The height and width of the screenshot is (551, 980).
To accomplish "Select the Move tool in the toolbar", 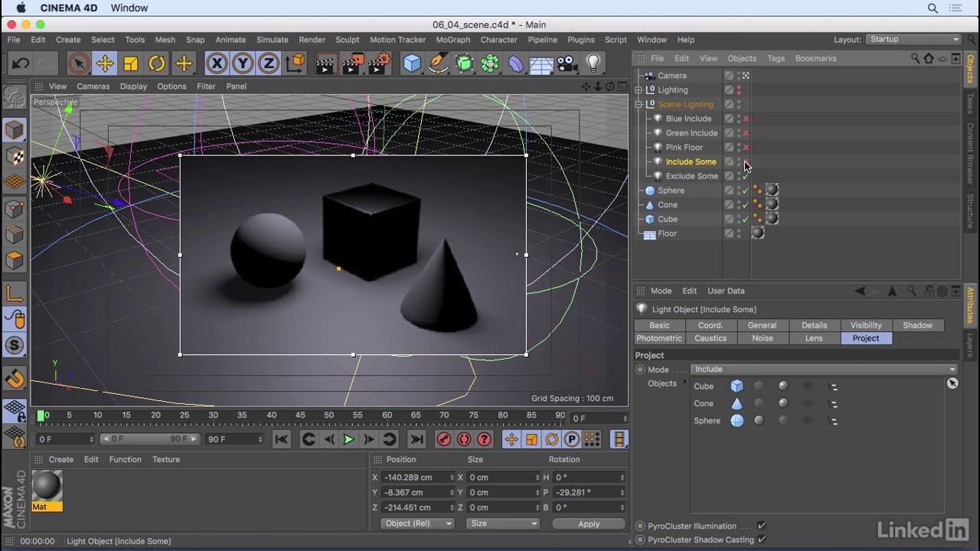I will click(x=105, y=64).
